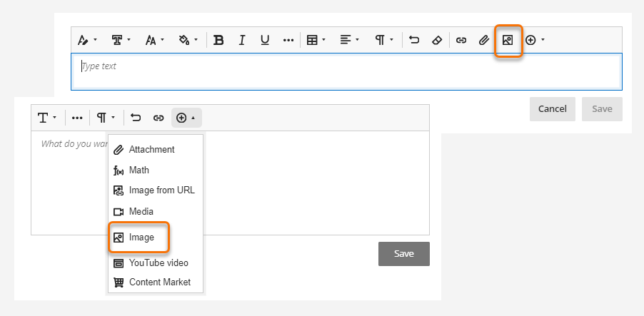Image resolution: width=644 pixels, height=316 pixels.
Task: Click the link icon in lower editor
Action: click(159, 118)
